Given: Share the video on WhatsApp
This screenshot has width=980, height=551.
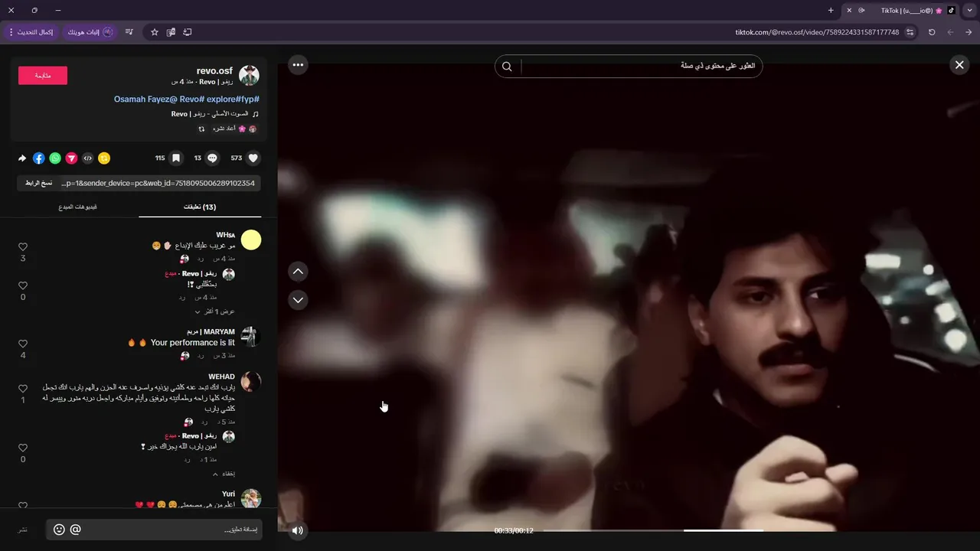Looking at the screenshot, I should click(55, 158).
